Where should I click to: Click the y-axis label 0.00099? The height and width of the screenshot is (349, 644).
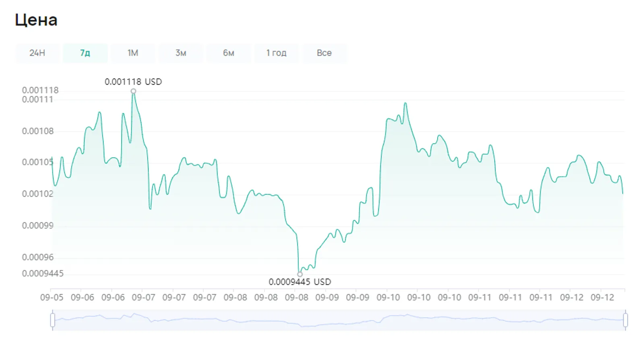tap(38, 225)
